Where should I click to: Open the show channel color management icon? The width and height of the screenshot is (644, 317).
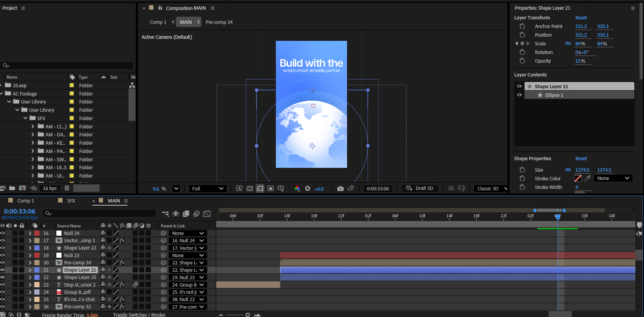click(297, 189)
